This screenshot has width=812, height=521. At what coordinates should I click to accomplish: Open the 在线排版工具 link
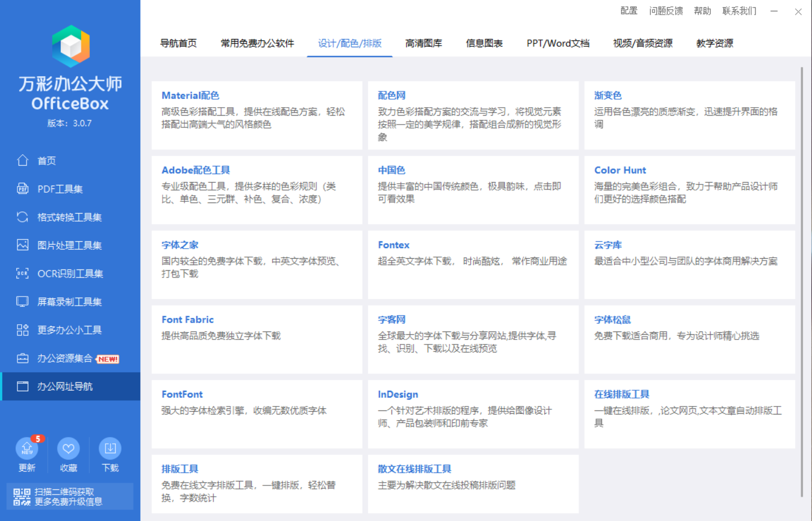[621, 394]
